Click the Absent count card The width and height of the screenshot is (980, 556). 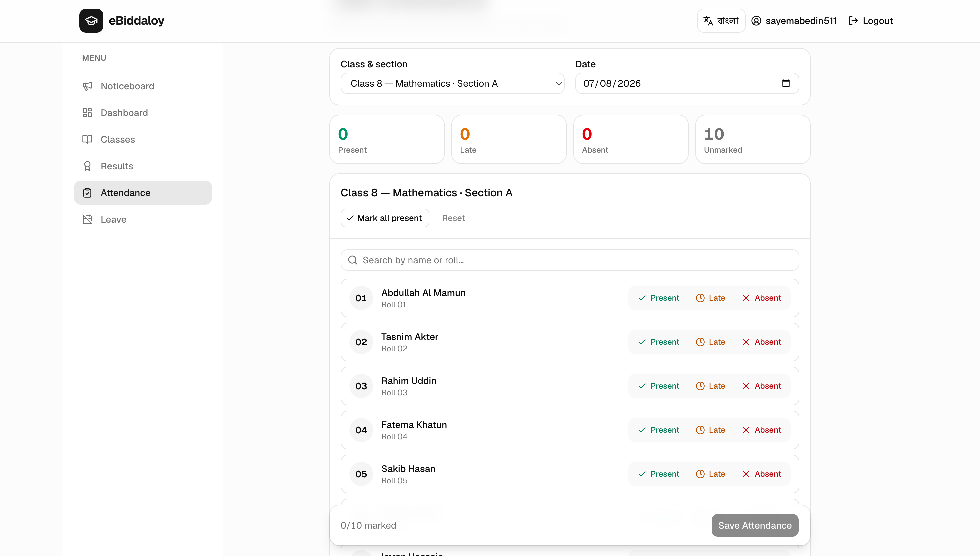pyautogui.click(x=631, y=139)
